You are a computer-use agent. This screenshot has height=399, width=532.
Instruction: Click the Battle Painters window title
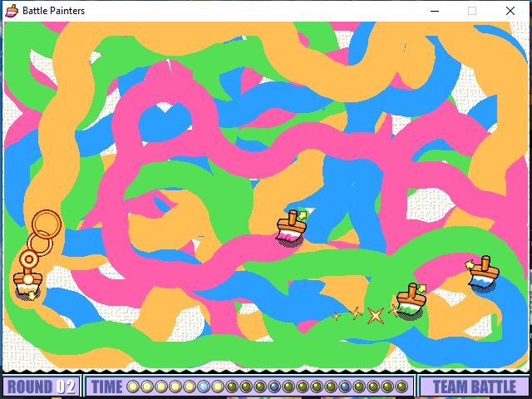pyautogui.click(x=53, y=11)
